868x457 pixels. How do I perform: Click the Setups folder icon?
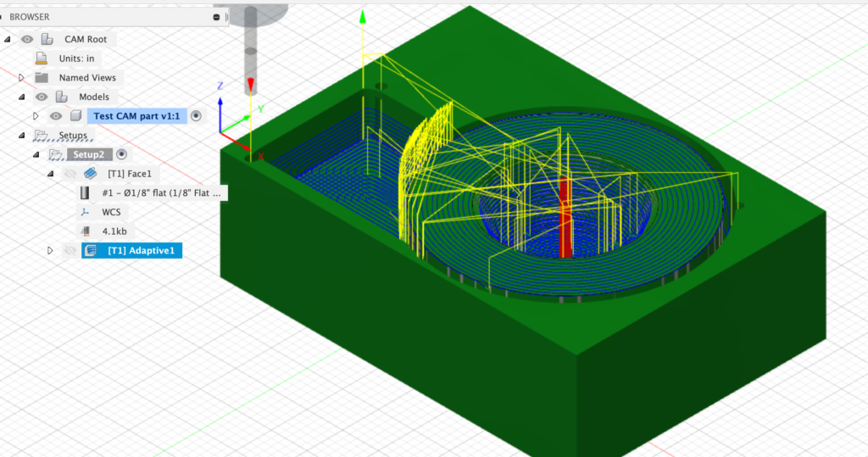pyautogui.click(x=42, y=136)
